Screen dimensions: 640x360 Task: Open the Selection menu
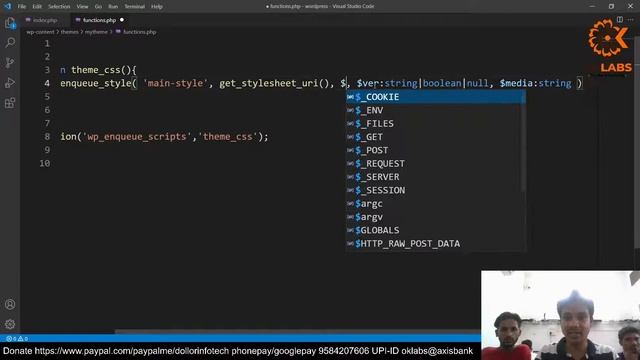59,7
